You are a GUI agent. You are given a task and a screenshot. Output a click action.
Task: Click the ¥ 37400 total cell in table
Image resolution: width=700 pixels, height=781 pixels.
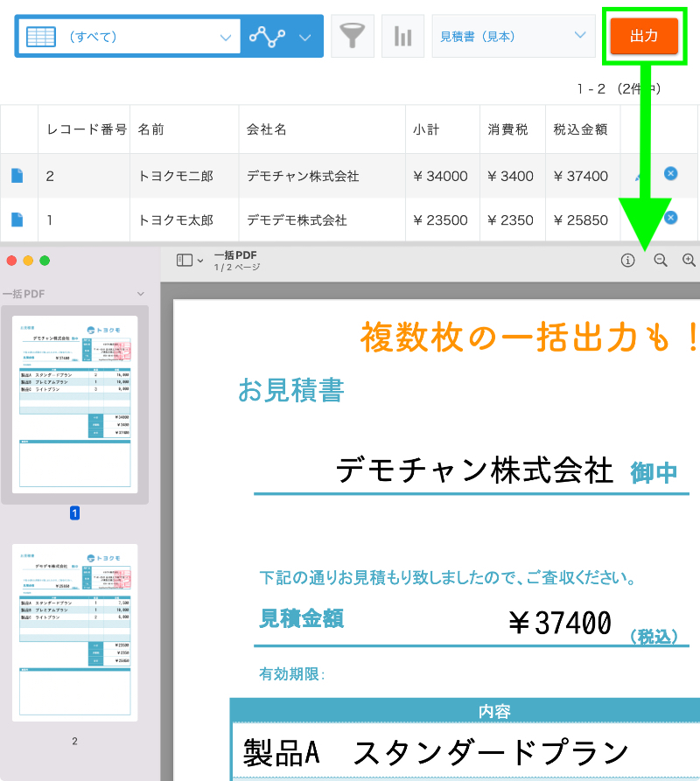tap(583, 176)
